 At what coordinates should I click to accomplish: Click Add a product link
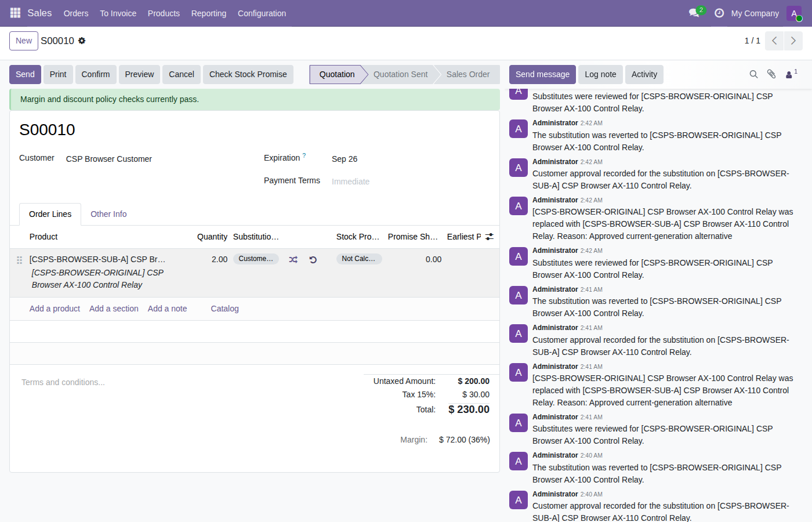coord(55,309)
